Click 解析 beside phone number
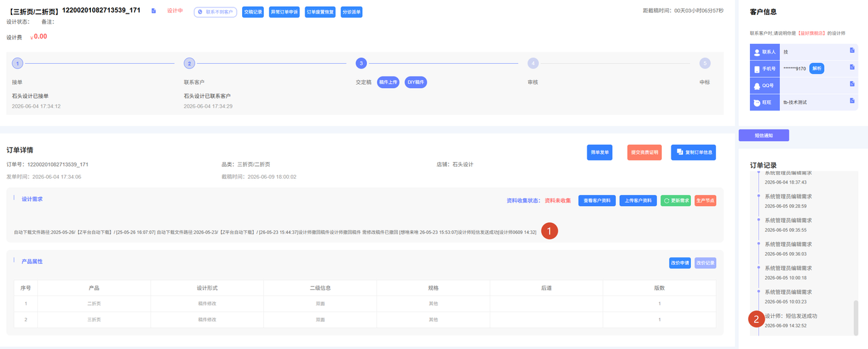868x349 pixels. click(x=816, y=68)
